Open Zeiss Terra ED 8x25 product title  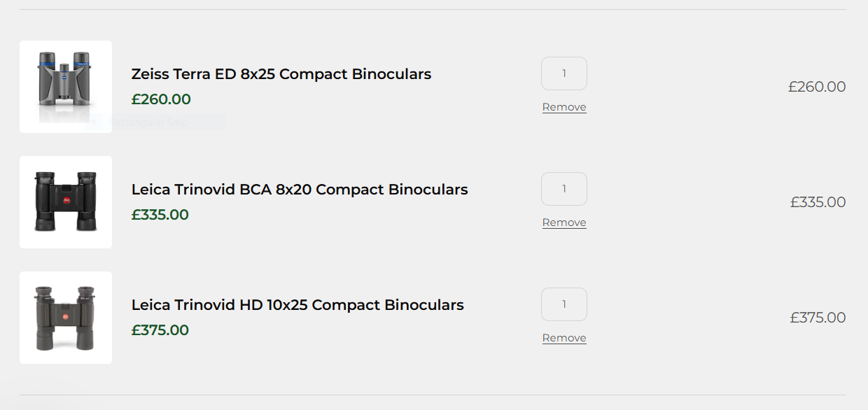281,74
